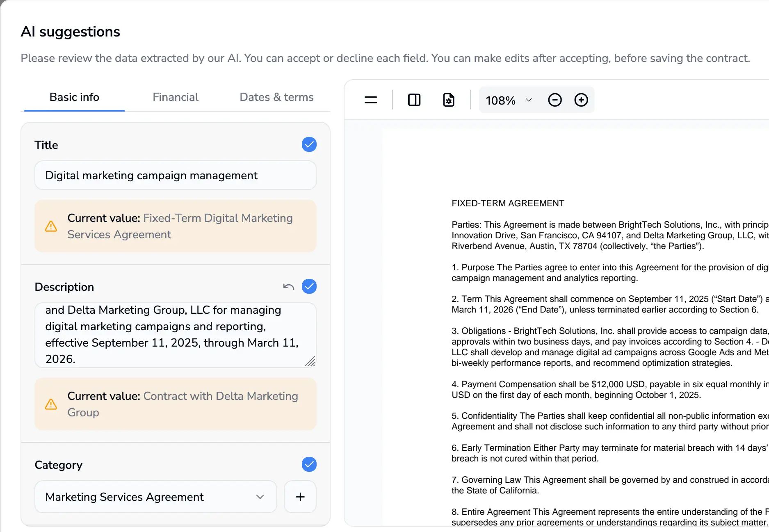Accept the AI-suggested Category
769x532 pixels.
pos(309,464)
